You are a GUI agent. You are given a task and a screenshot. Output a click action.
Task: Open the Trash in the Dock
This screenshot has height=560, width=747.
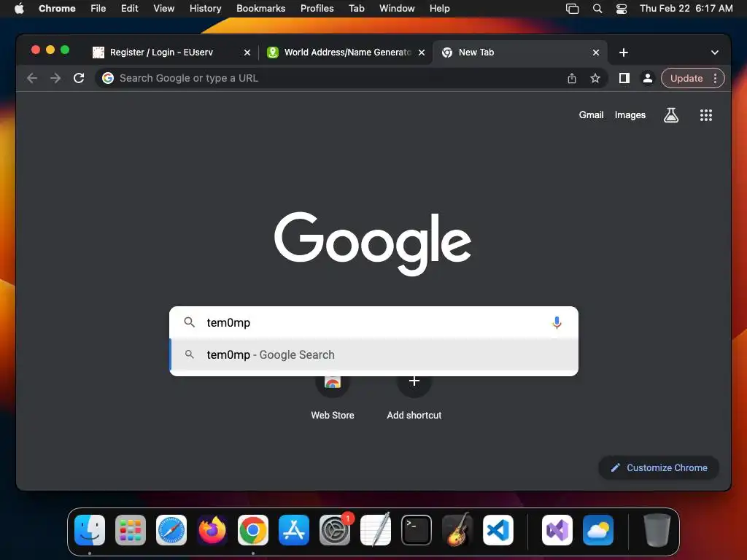click(x=657, y=530)
